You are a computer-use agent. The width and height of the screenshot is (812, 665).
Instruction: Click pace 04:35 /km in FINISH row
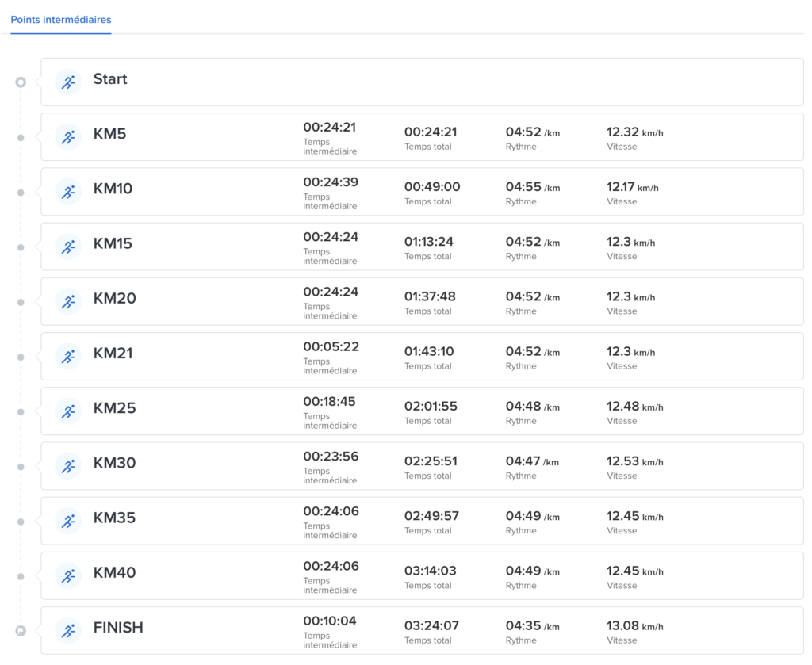tap(533, 625)
